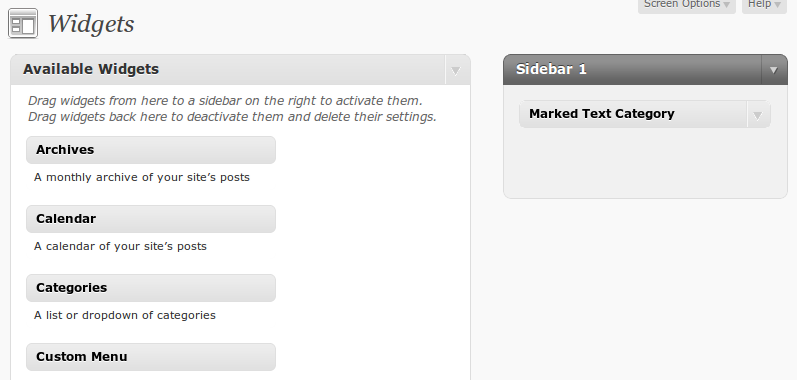Click the calendar of posts description
This screenshot has width=797, height=380.
click(x=120, y=246)
